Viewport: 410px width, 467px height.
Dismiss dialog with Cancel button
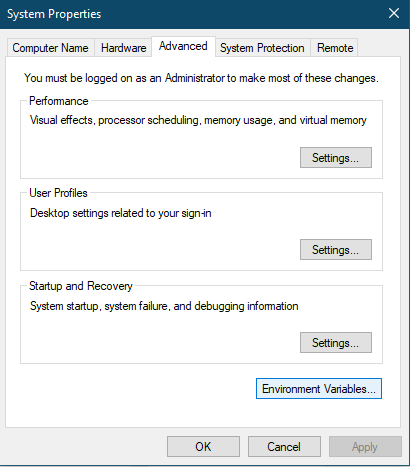click(x=284, y=447)
